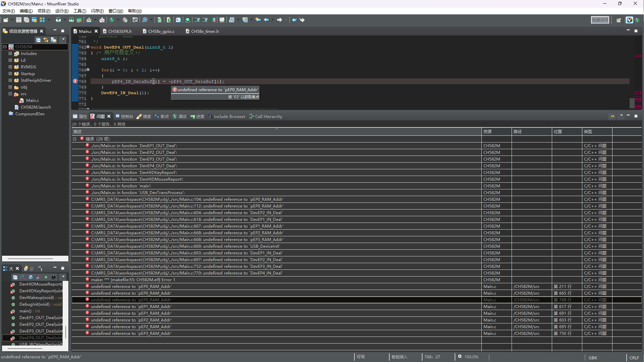
Task: Open the 项目(P) menu
Action: pyautogui.click(x=44, y=11)
